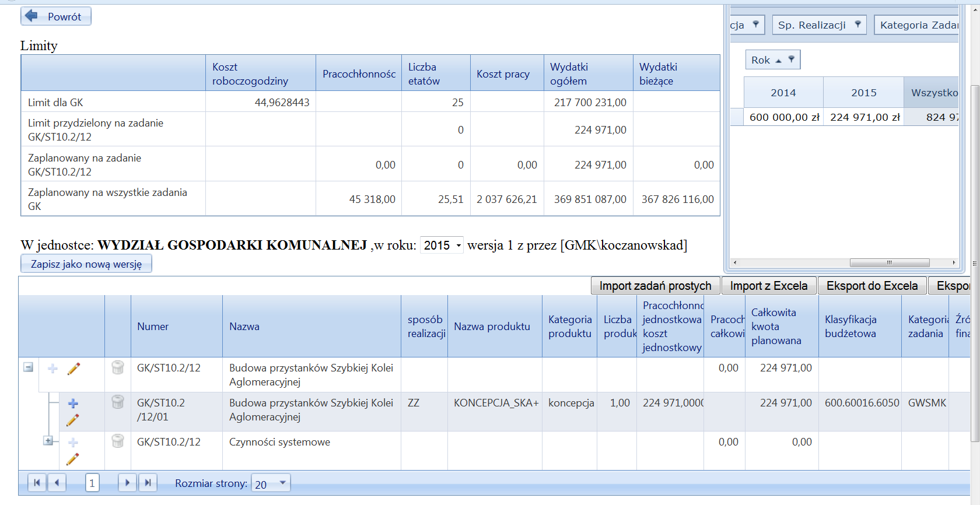This screenshot has height=505, width=980.
Task: Delete Czynności systemowe row trash icon
Action: click(118, 441)
